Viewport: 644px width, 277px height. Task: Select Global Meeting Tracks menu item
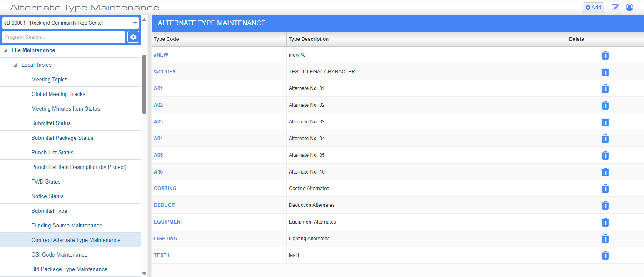point(58,94)
